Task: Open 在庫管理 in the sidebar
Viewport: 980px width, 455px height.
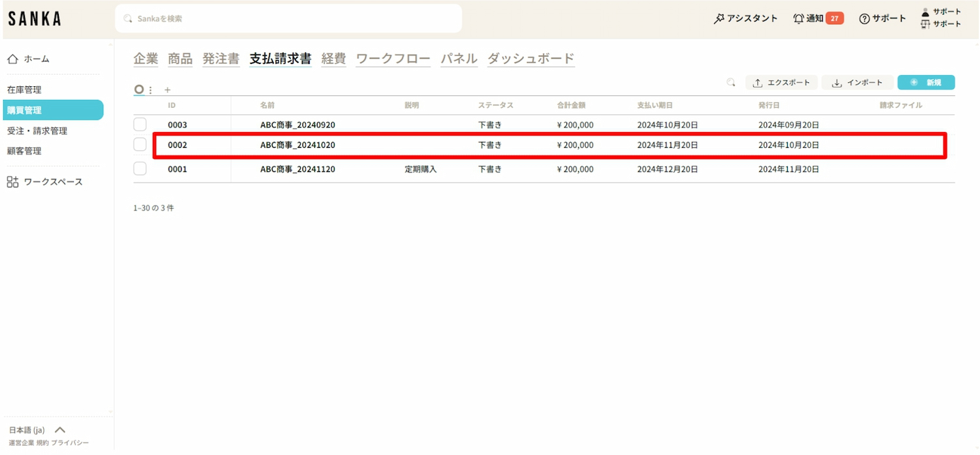Action: (x=24, y=90)
